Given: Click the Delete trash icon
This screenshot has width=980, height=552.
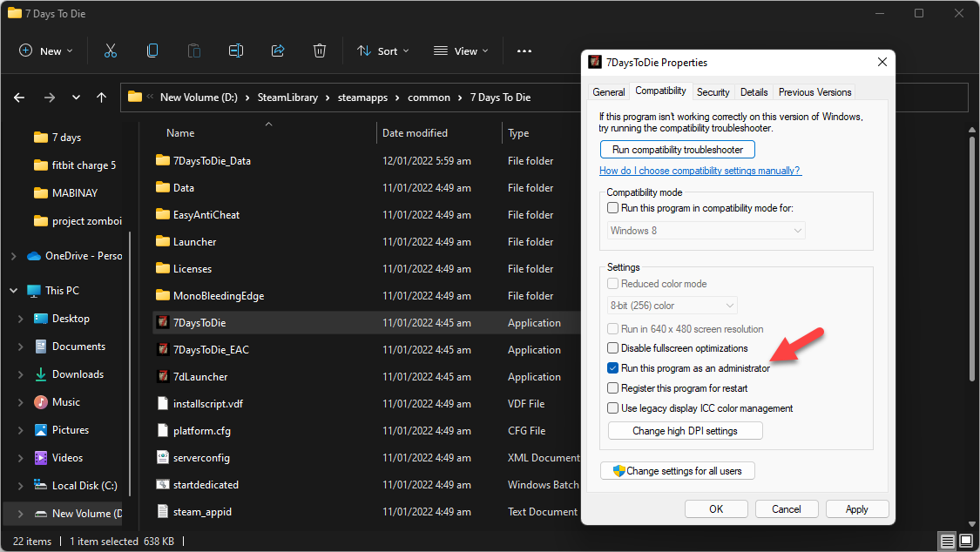Looking at the screenshot, I should tap(320, 51).
